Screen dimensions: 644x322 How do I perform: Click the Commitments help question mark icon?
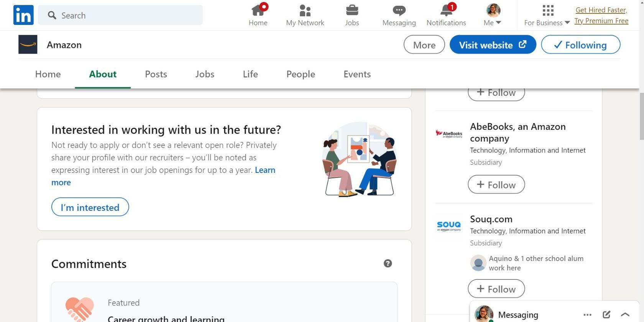pyautogui.click(x=388, y=263)
